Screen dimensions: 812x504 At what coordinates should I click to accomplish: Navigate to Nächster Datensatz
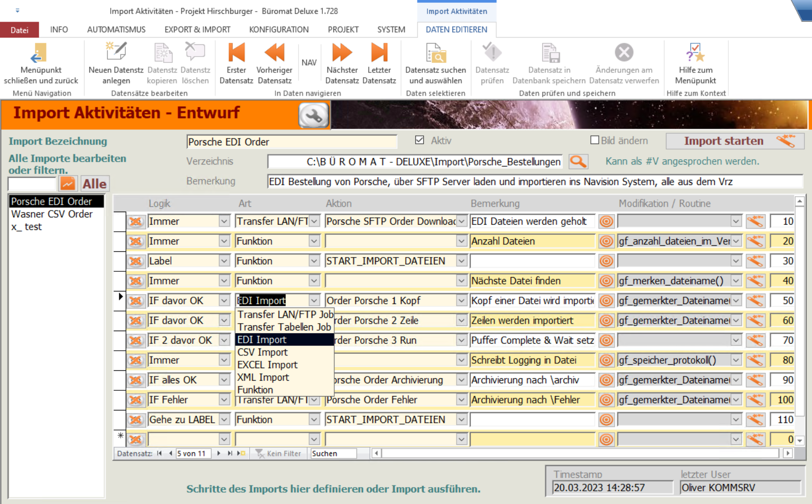tap(342, 53)
